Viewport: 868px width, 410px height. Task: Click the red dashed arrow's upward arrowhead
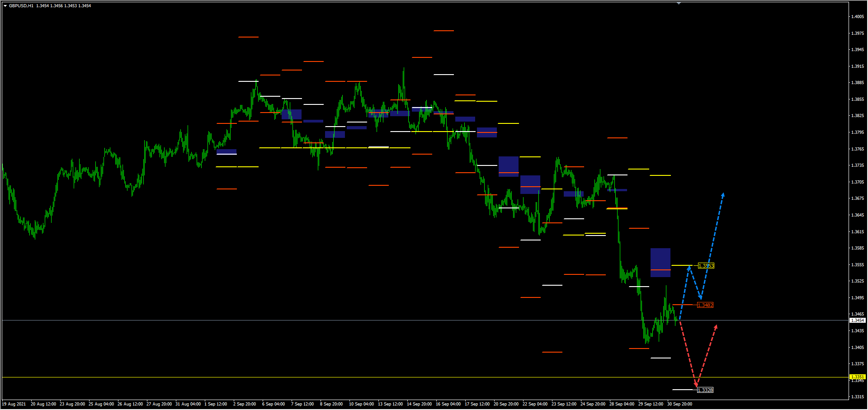click(716, 326)
